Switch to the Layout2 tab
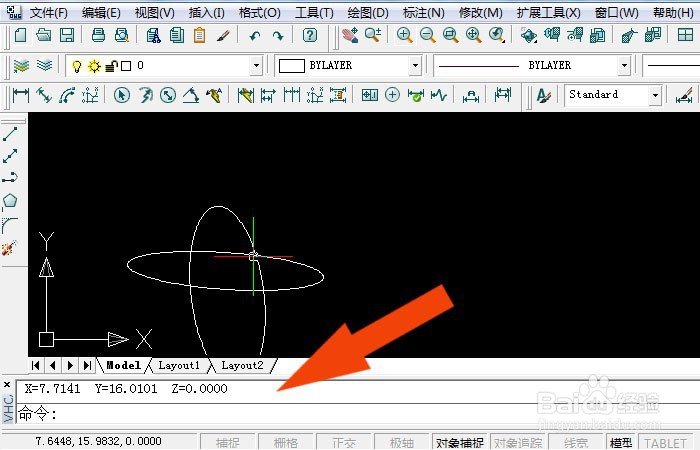This screenshot has height=450, width=700. 242,366
